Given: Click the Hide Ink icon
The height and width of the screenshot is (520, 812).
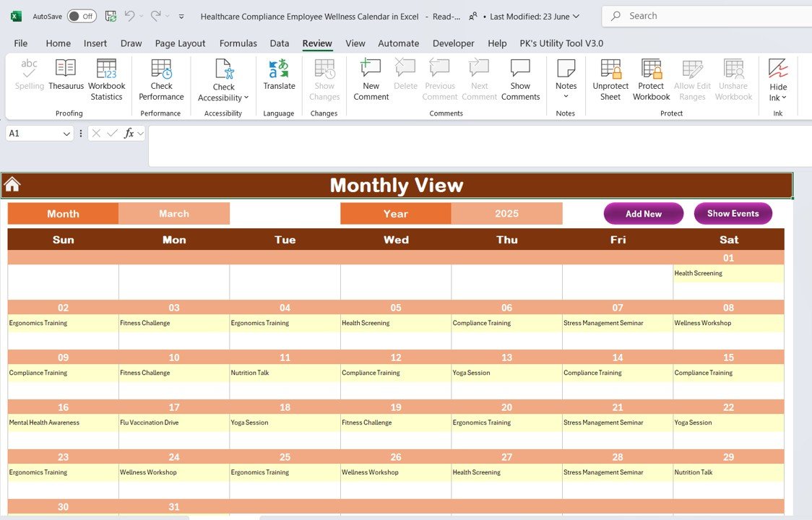Looking at the screenshot, I should tap(778, 69).
